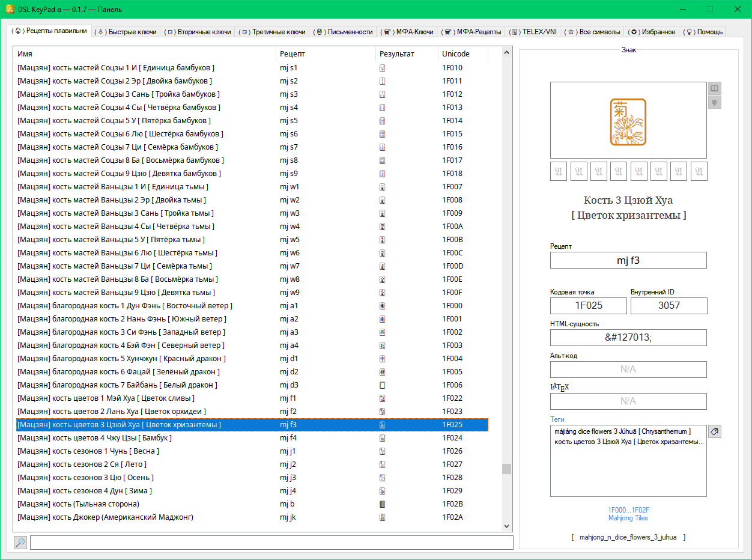The width and height of the screenshot is (752, 560).
Task: Click the tag icon next to the tags box
Action: (x=714, y=431)
